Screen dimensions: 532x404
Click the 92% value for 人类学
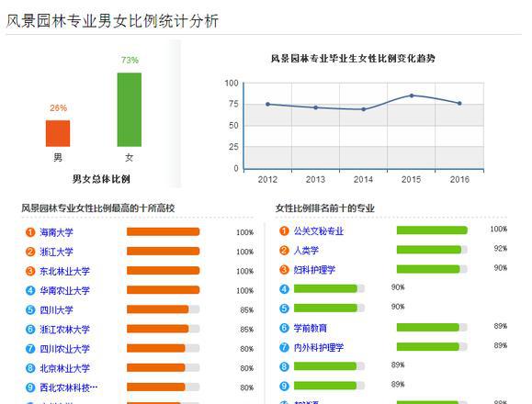click(501, 249)
